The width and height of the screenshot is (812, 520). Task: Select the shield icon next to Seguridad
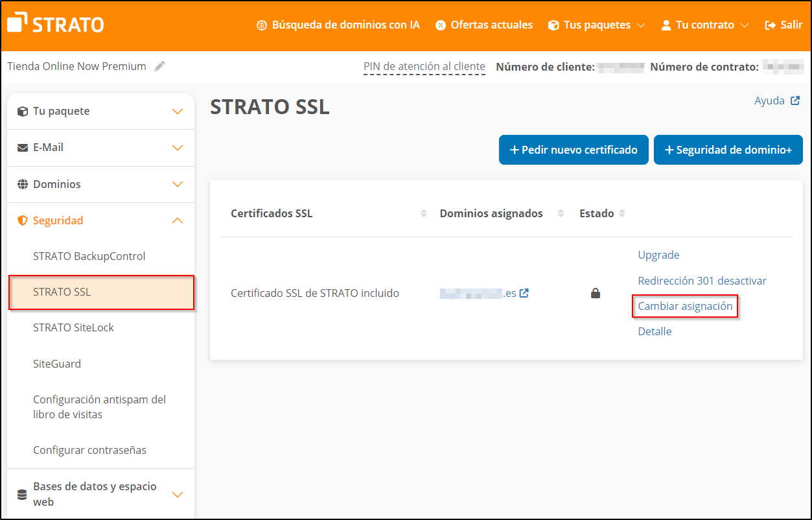click(x=23, y=220)
